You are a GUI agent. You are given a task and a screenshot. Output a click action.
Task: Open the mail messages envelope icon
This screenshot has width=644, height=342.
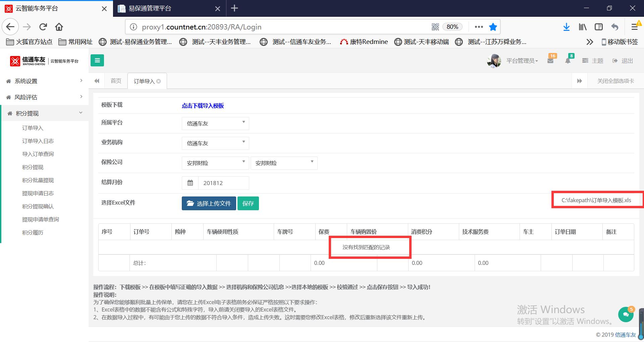pyautogui.click(x=550, y=61)
